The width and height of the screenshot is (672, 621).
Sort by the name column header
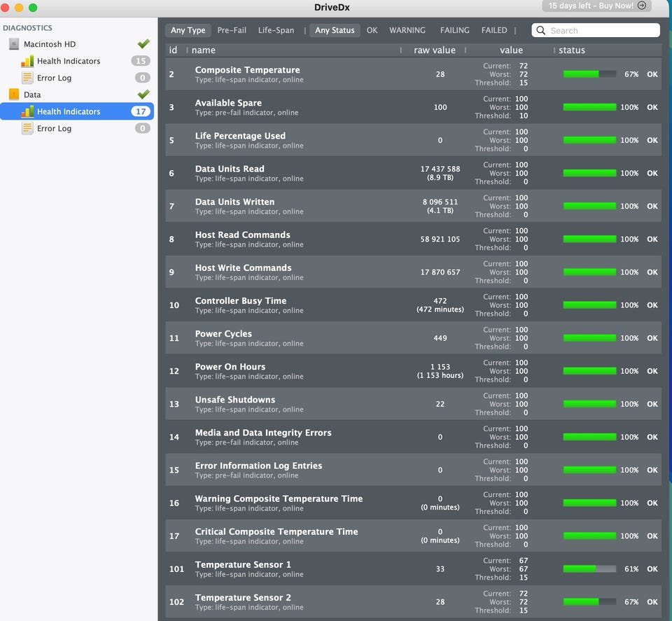(204, 50)
